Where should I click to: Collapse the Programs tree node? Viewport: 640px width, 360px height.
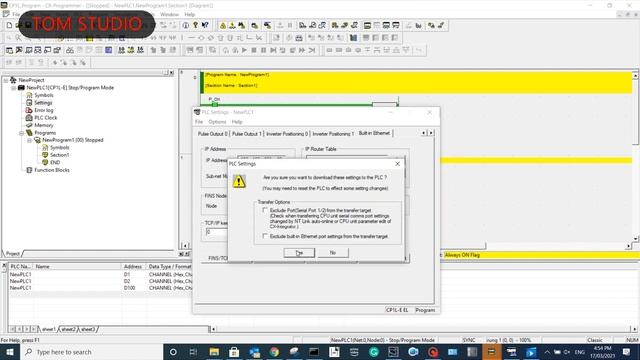22,133
